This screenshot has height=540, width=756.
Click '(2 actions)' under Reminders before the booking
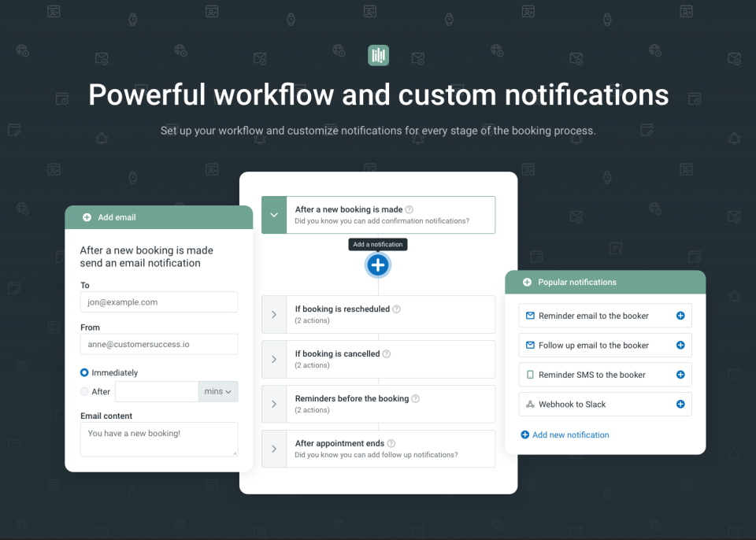(313, 410)
